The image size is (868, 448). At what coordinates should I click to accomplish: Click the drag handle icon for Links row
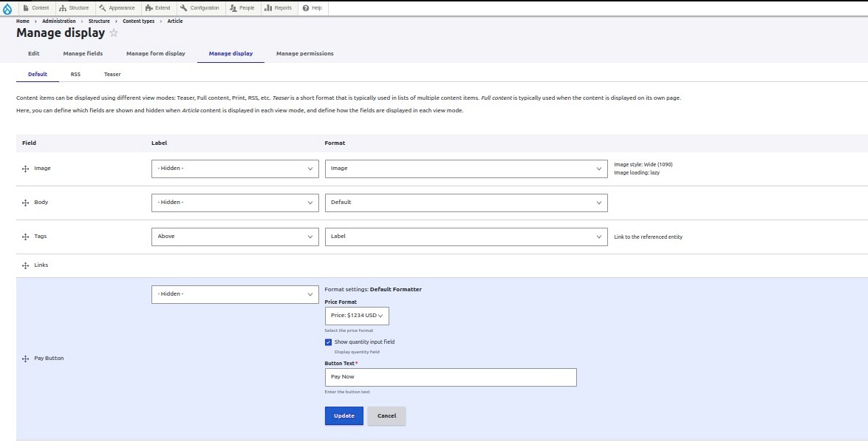pos(26,265)
